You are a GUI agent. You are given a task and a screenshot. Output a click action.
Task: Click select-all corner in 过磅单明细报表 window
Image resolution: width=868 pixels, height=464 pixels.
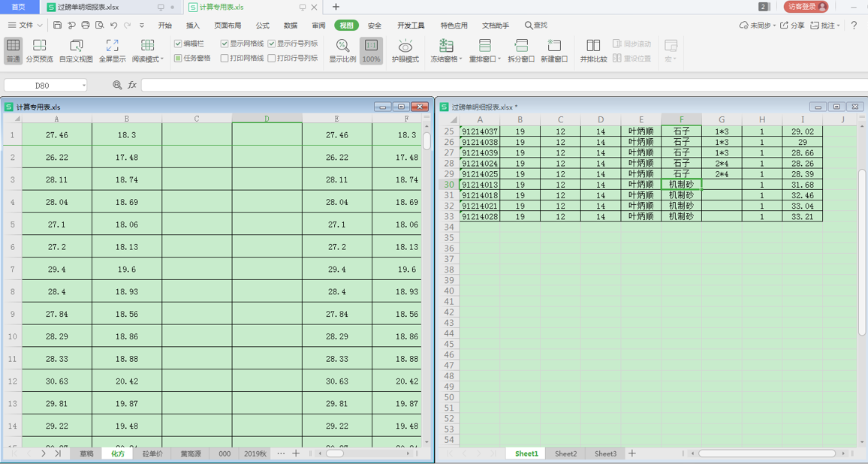452,119
